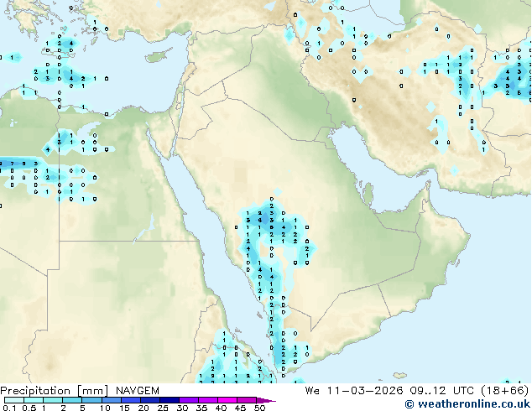
Task: Click legend scale label '50'
Action: 259,408
